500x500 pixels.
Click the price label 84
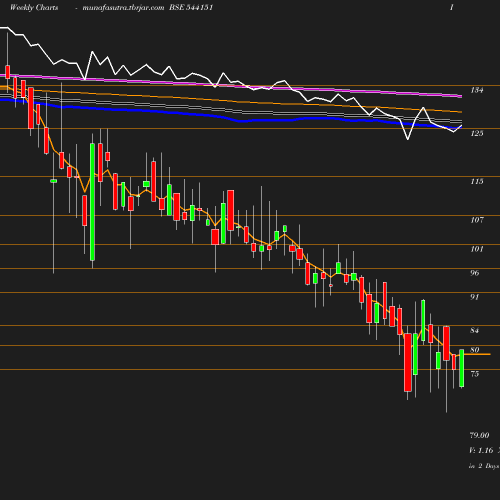(x=475, y=330)
